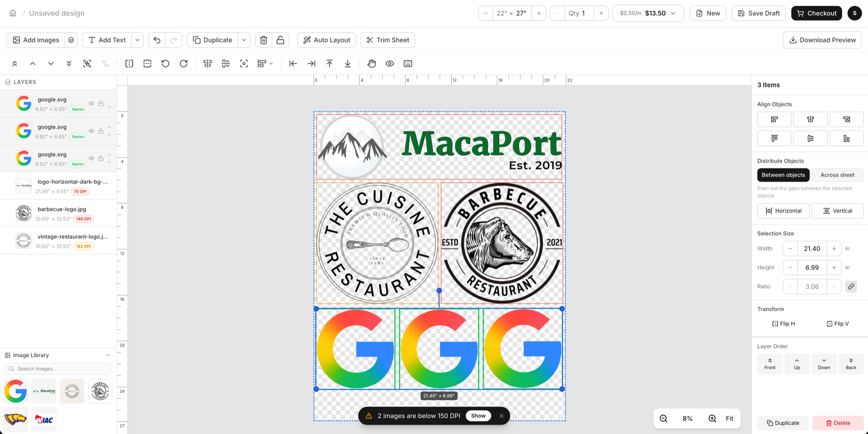
Task: Click the Fit zoom button
Action: [730, 418]
